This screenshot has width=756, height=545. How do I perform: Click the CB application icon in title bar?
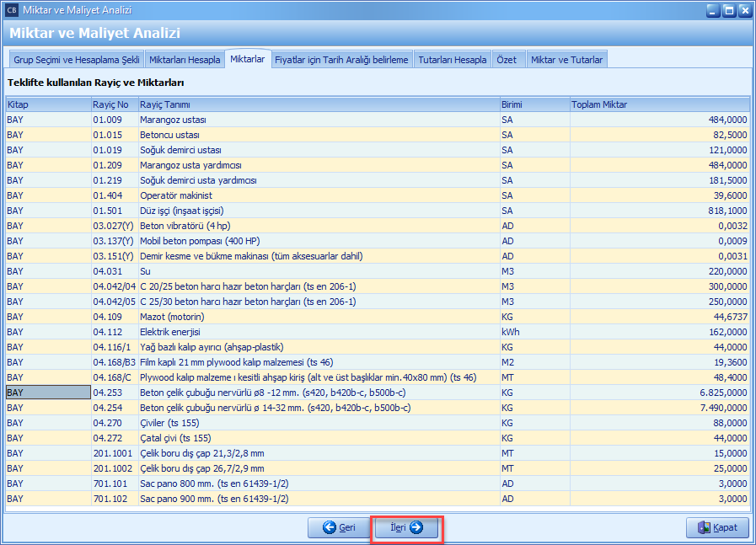click(x=11, y=10)
